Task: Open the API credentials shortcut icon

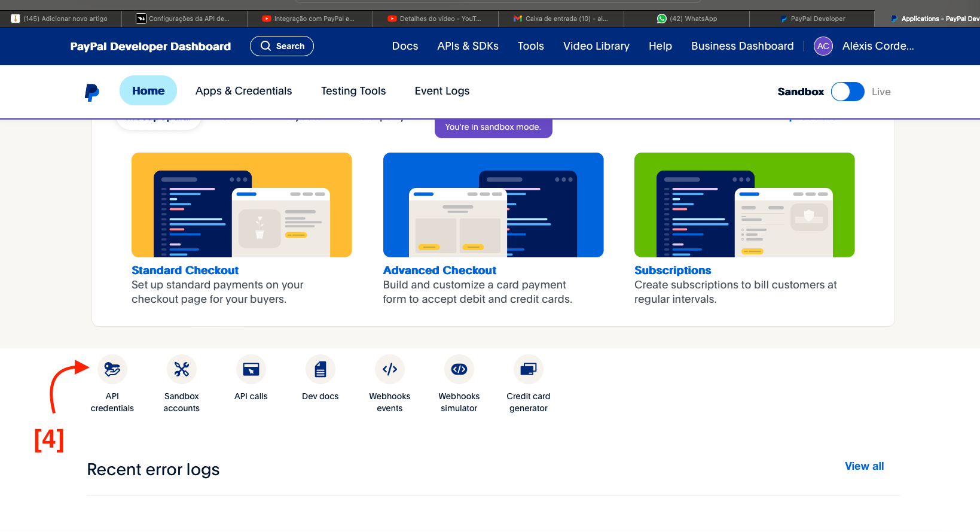Action: click(112, 370)
